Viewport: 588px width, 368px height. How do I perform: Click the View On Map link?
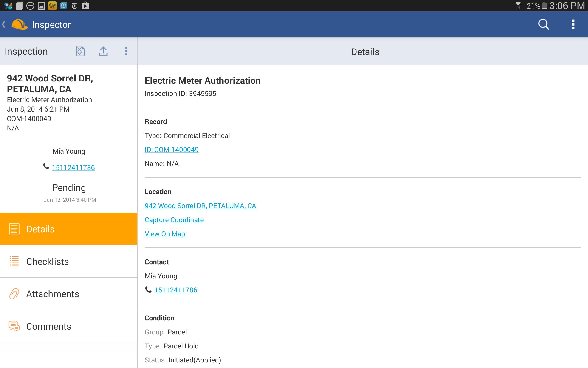(x=165, y=234)
